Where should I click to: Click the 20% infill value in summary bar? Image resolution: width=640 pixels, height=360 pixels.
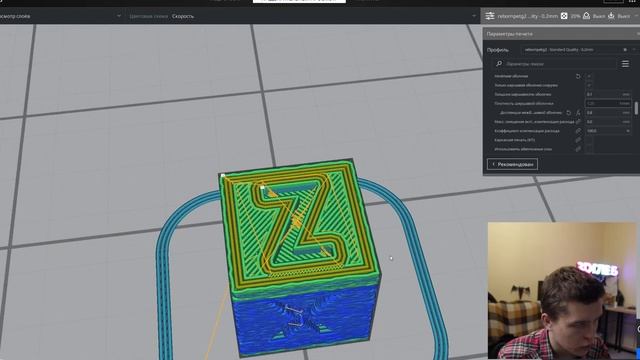[x=575, y=16]
